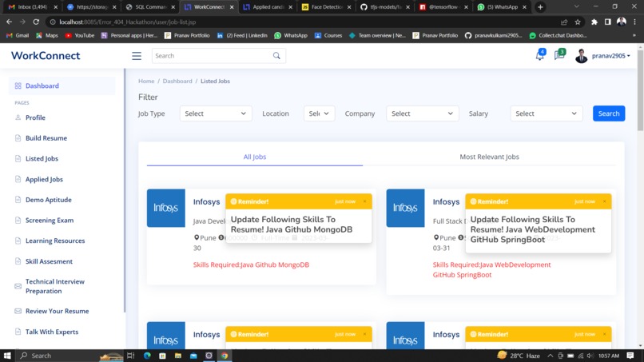Open the messages chat icon
The image size is (644, 362).
tap(559, 54)
